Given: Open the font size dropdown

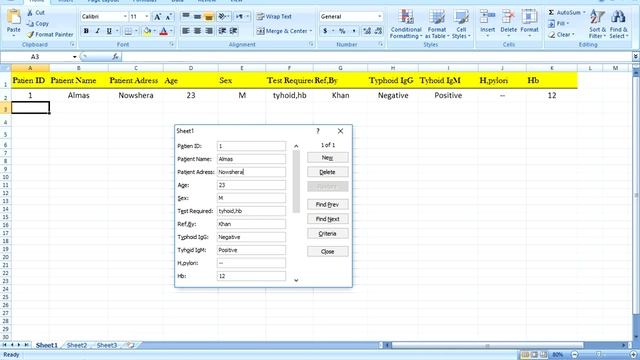Looking at the screenshot, I should (147, 17).
